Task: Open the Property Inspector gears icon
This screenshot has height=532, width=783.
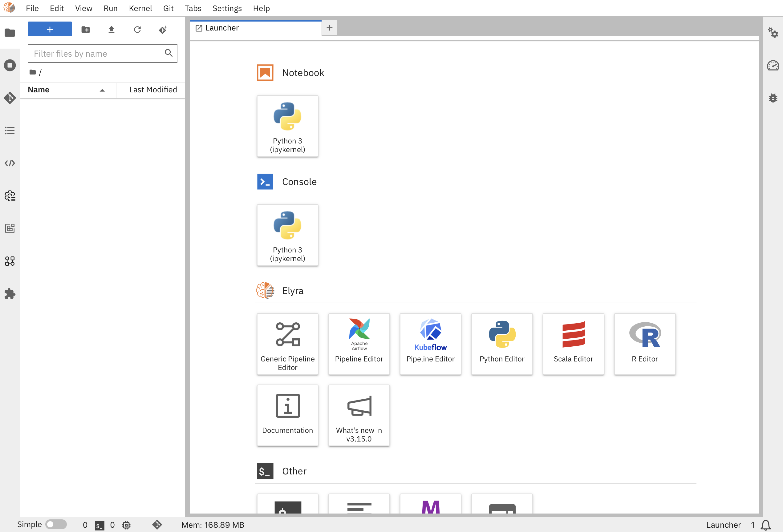Action: click(x=773, y=33)
